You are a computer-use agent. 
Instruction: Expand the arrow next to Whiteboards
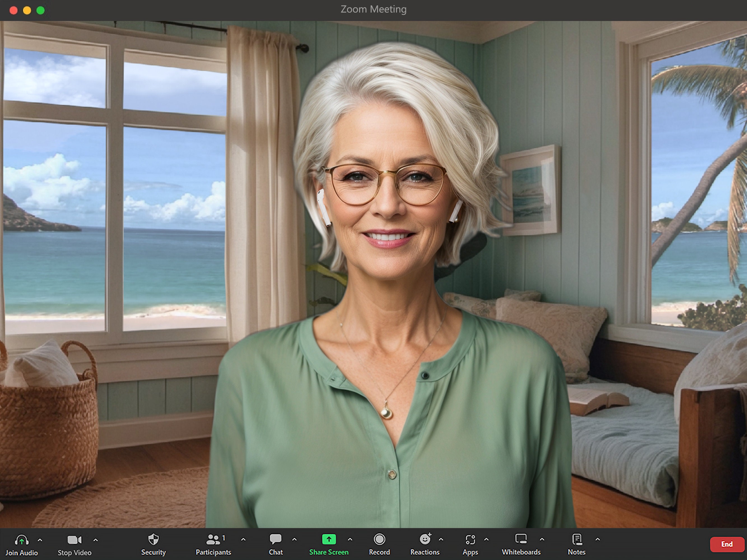(x=542, y=539)
